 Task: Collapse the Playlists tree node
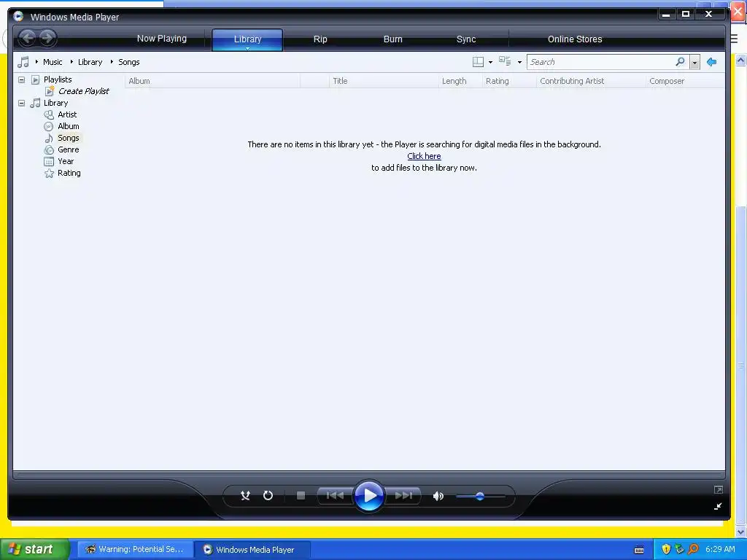[21, 79]
